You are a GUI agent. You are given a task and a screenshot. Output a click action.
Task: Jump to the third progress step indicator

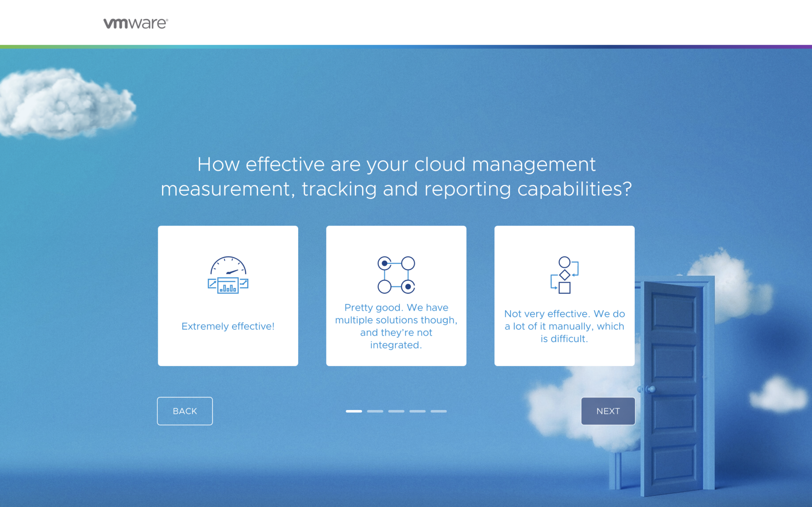point(396,411)
